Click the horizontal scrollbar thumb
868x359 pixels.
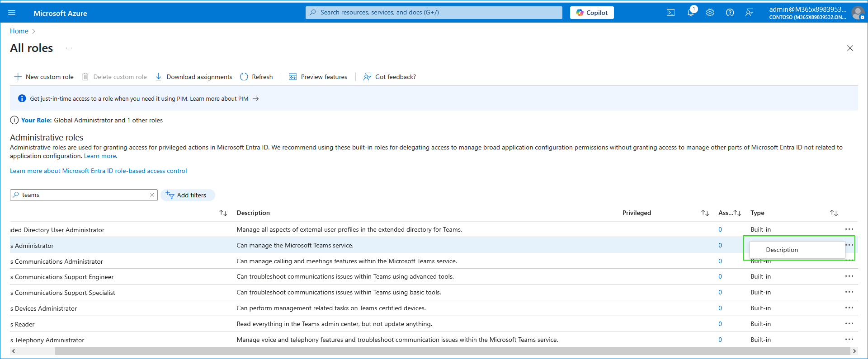(452, 351)
